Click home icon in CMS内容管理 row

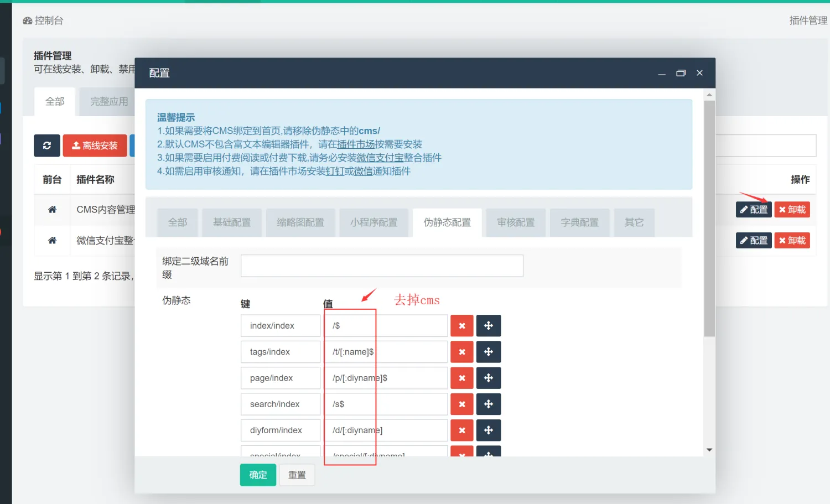click(x=52, y=210)
